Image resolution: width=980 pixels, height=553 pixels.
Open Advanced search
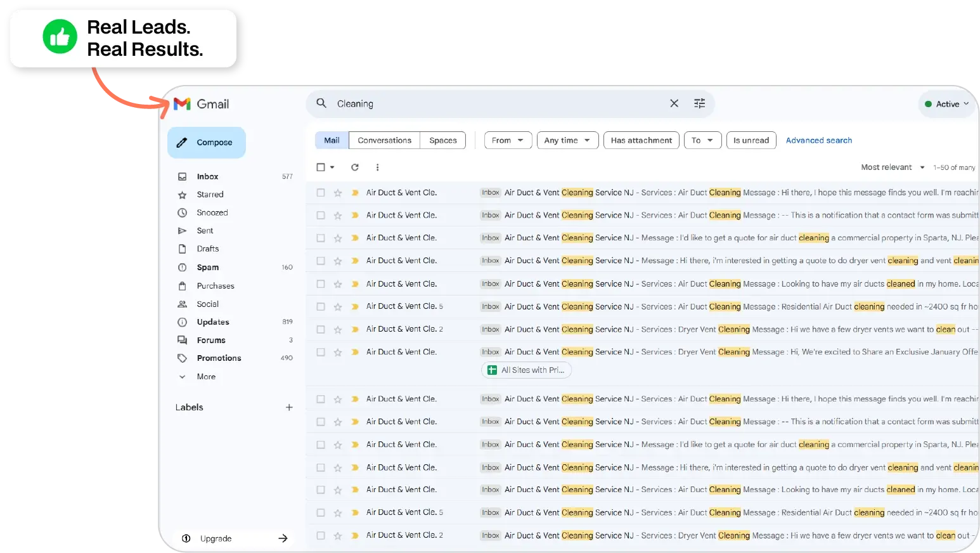818,140
